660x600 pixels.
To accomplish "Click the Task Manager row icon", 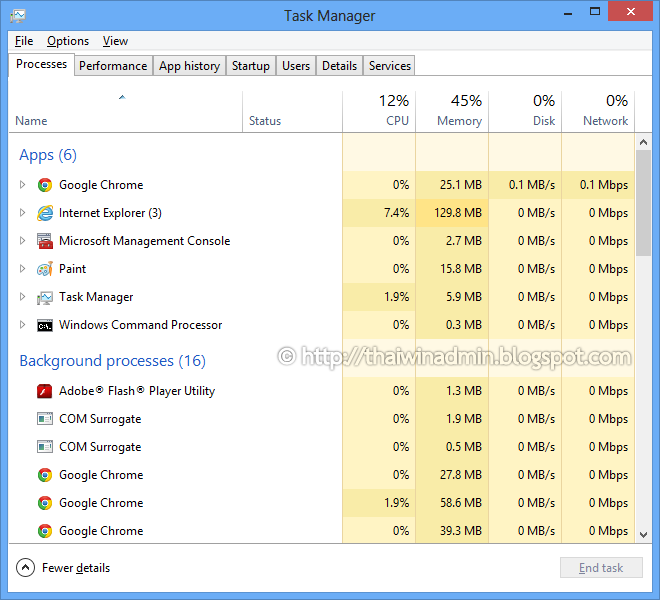I will click(45, 297).
